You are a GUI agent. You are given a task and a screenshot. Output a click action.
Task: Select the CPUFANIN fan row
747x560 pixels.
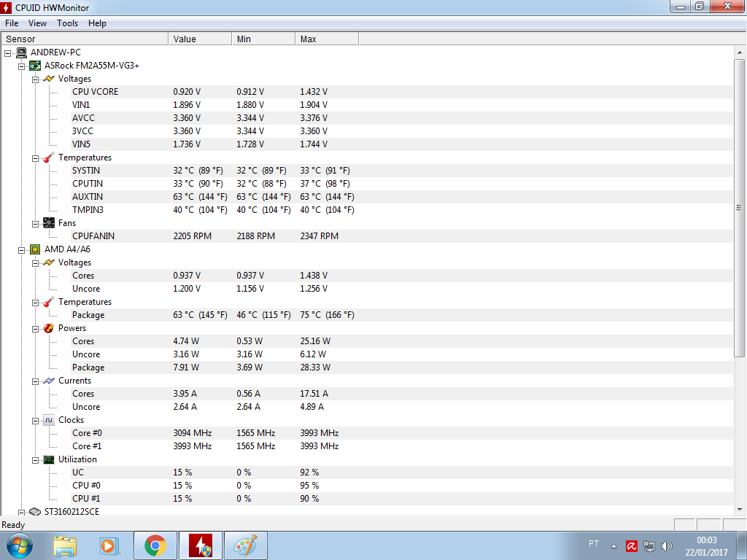point(402,236)
